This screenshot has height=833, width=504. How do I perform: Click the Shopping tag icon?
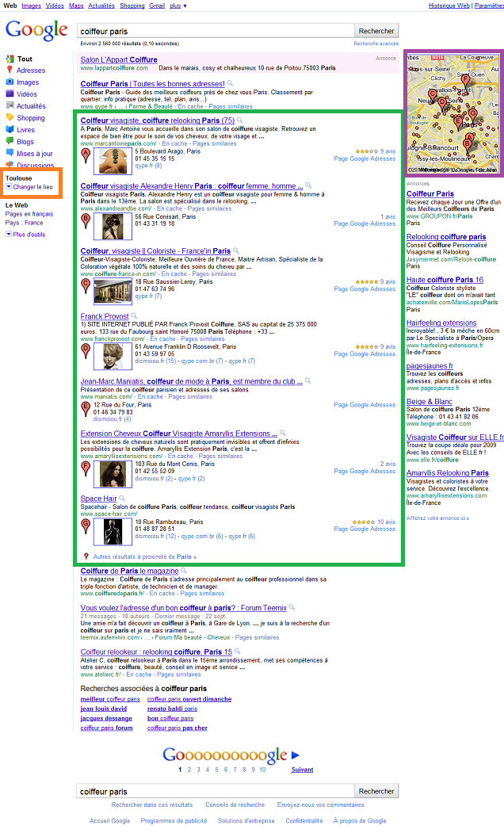click(10, 117)
